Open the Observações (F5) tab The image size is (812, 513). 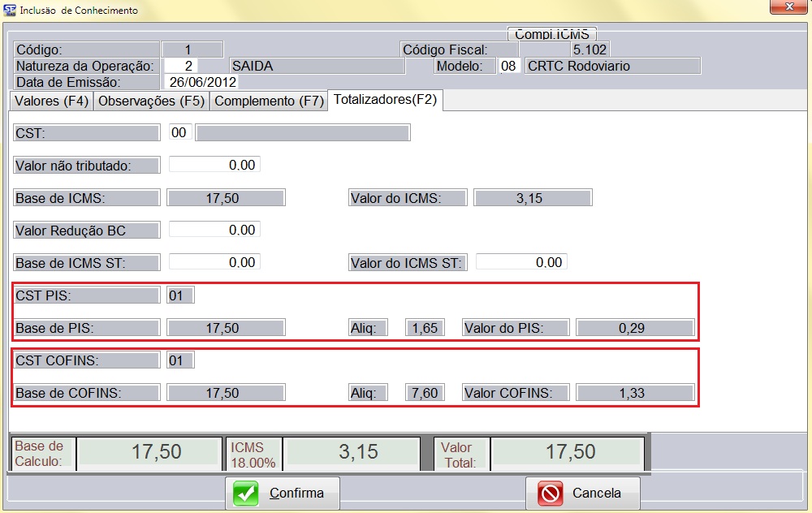(x=151, y=101)
